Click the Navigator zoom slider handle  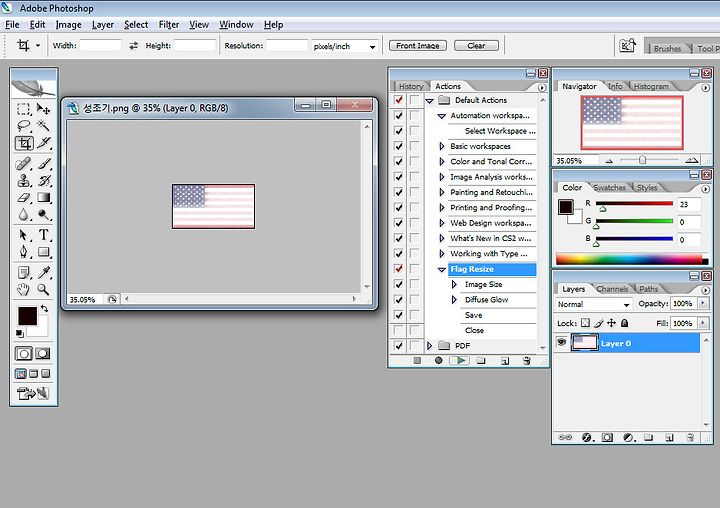coord(642,159)
